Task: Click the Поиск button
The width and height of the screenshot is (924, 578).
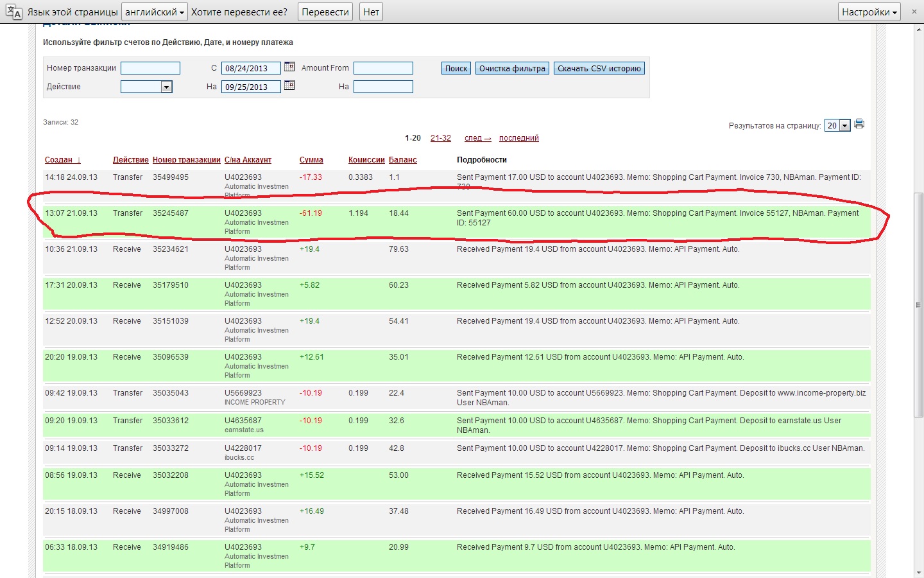Action: click(x=456, y=68)
